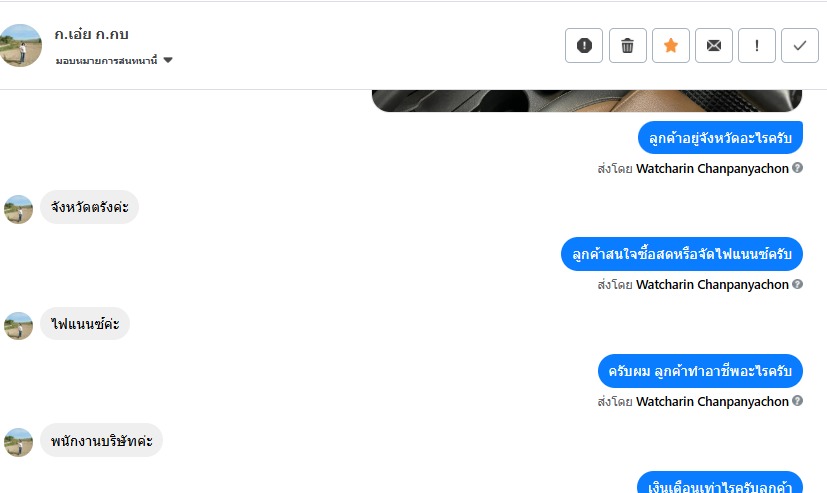Click the avatar beside พนักงานบริษัทค่ะ message
Screen dimensions: 827x493
(18, 442)
